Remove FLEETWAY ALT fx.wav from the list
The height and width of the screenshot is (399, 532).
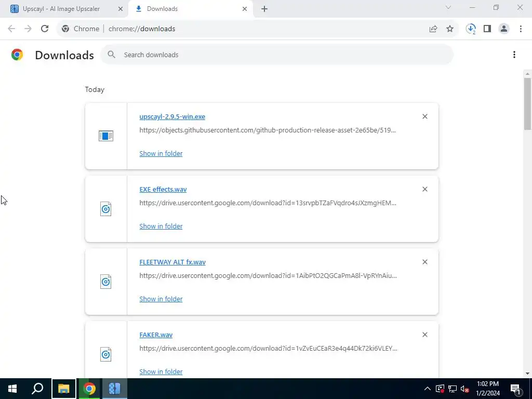tap(425, 262)
